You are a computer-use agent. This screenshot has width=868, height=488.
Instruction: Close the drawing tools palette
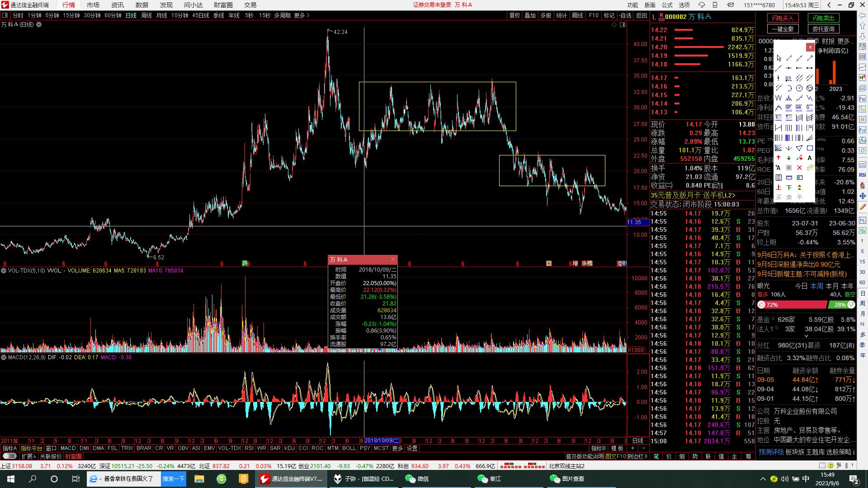click(810, 47)
